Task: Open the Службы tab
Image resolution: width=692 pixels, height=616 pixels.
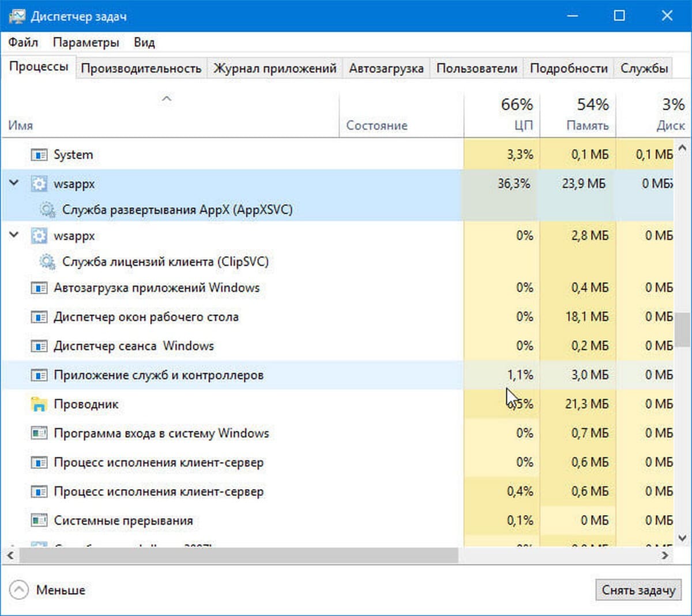Action: (x=644, y=68)
